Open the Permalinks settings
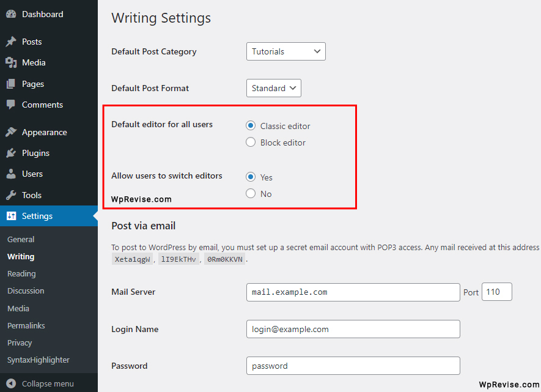The width and height of the screenshot is (541, 392). pyautogui.click(x=26, y=325)
